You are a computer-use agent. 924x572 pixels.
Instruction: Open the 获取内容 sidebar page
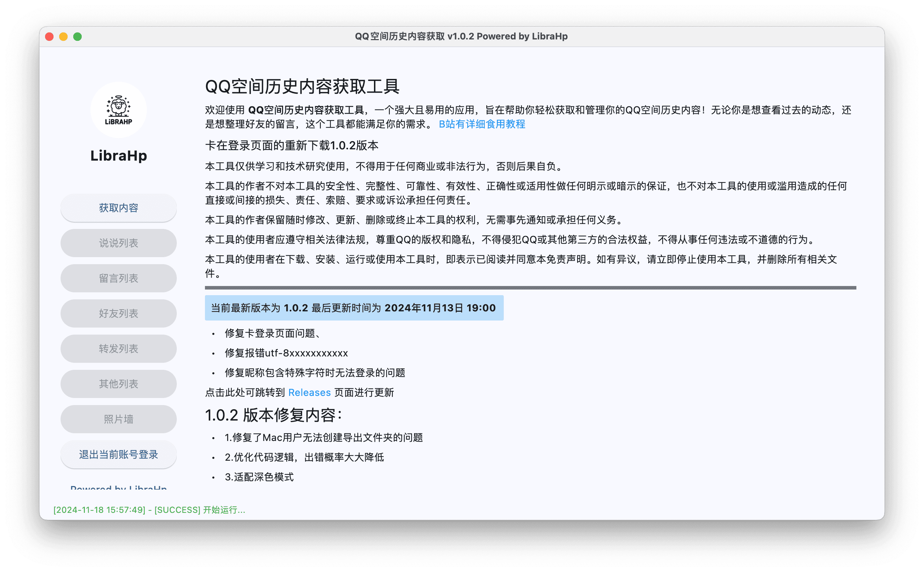(x=118, y=208)
